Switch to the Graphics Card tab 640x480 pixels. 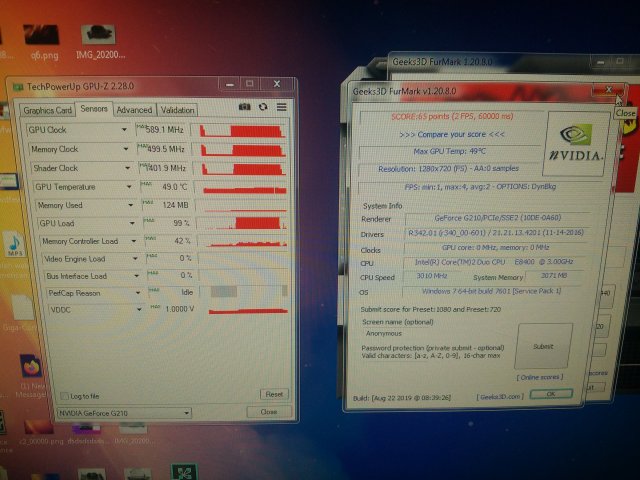47,110
